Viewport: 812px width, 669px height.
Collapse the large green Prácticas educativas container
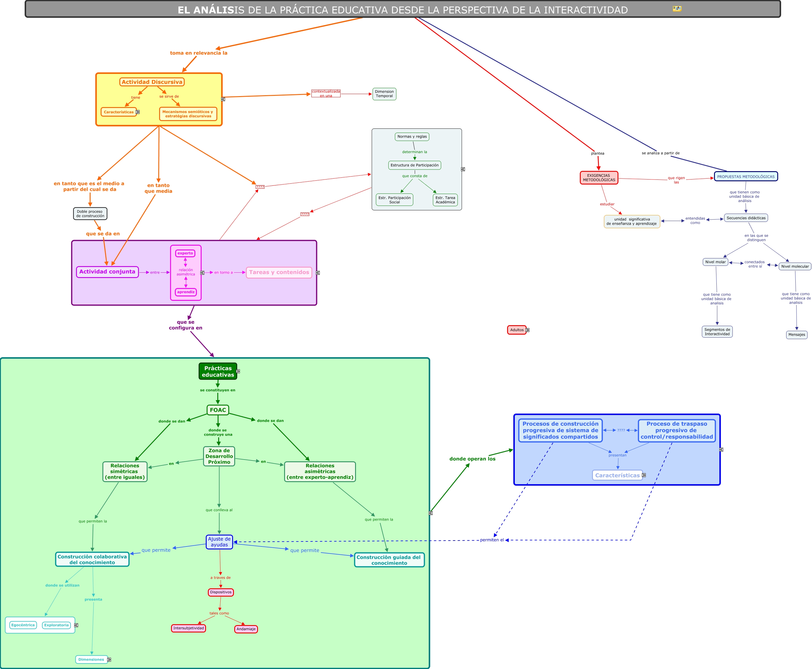(x=431, y=513)
